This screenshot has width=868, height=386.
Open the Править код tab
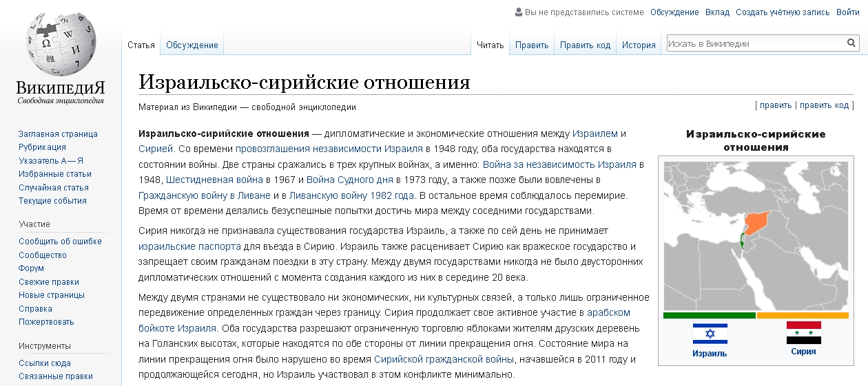point(585,45)
